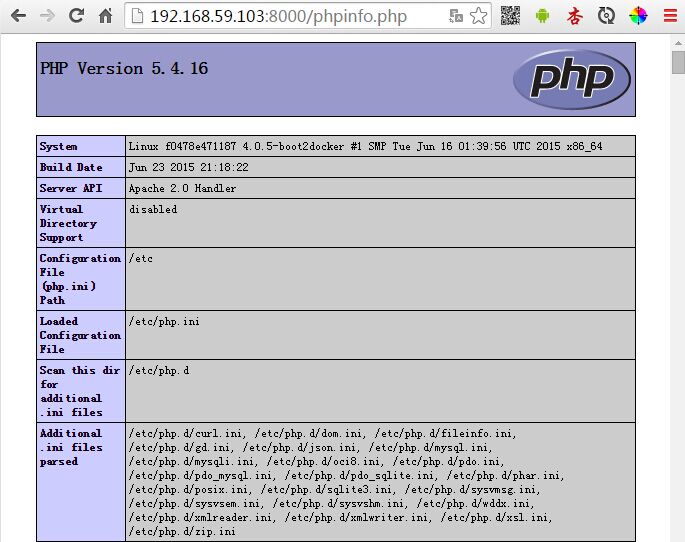The width and height of the screenshot is (685, 542).
Task: Select Configuration File (php.ini) Path label
Action: pos(80,279)
